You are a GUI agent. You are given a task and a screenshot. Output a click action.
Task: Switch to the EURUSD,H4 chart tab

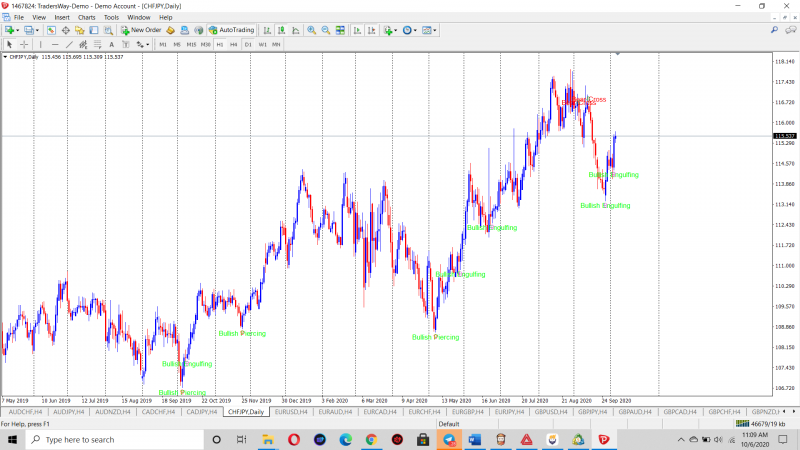[291, 411]
